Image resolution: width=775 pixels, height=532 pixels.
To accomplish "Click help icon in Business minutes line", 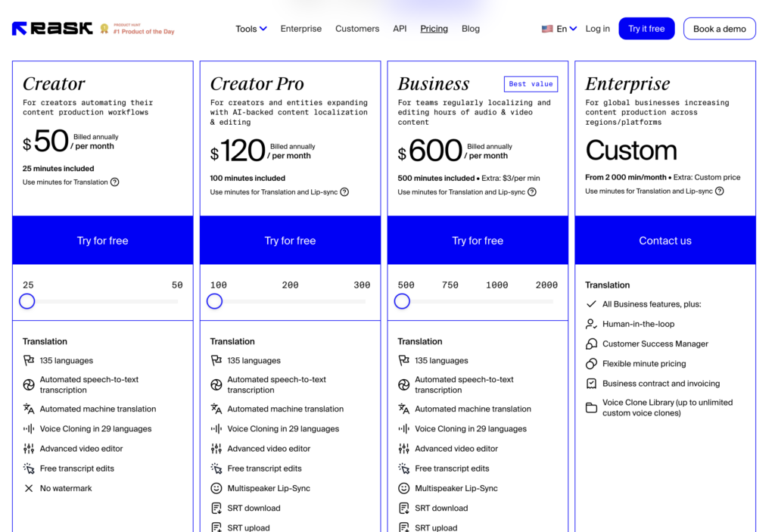I will click(x=532, y=192).
